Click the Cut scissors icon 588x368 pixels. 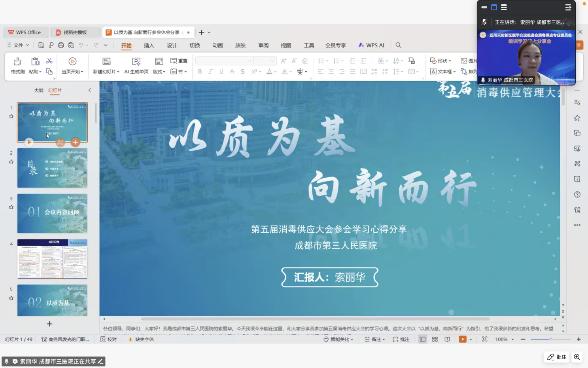pos(49,61)
